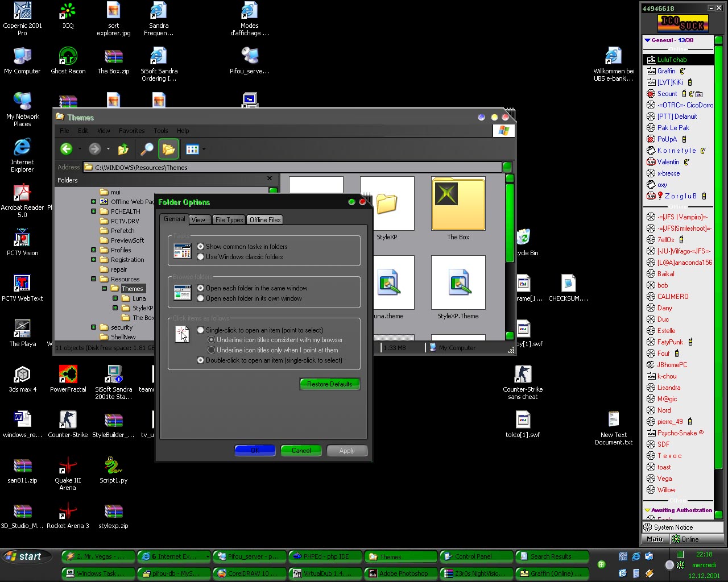Open the Windows start menu

point(27,556)
